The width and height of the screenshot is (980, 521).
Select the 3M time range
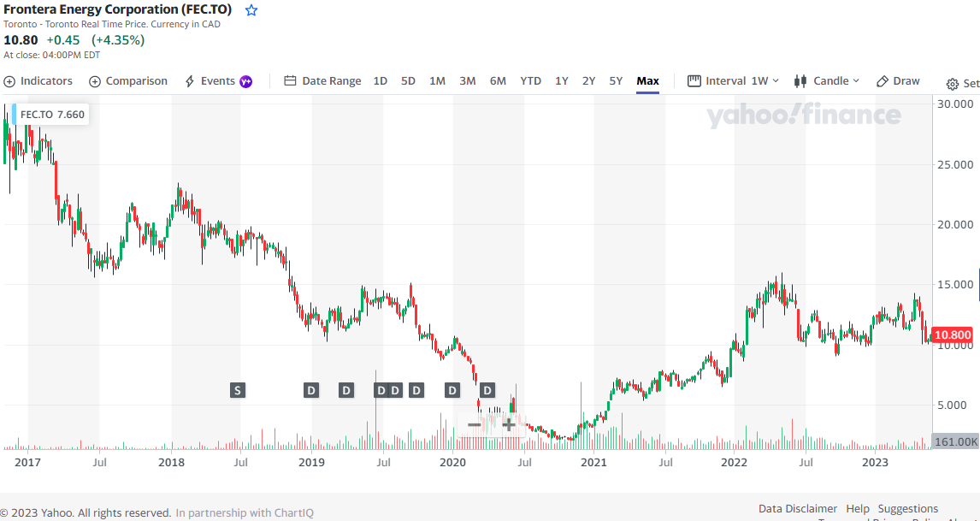pos(468,80)
